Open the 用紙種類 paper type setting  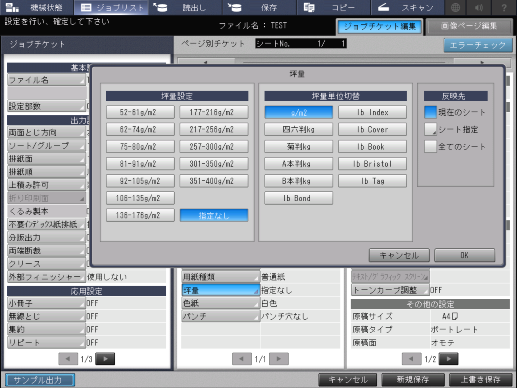tap(220, 277)
